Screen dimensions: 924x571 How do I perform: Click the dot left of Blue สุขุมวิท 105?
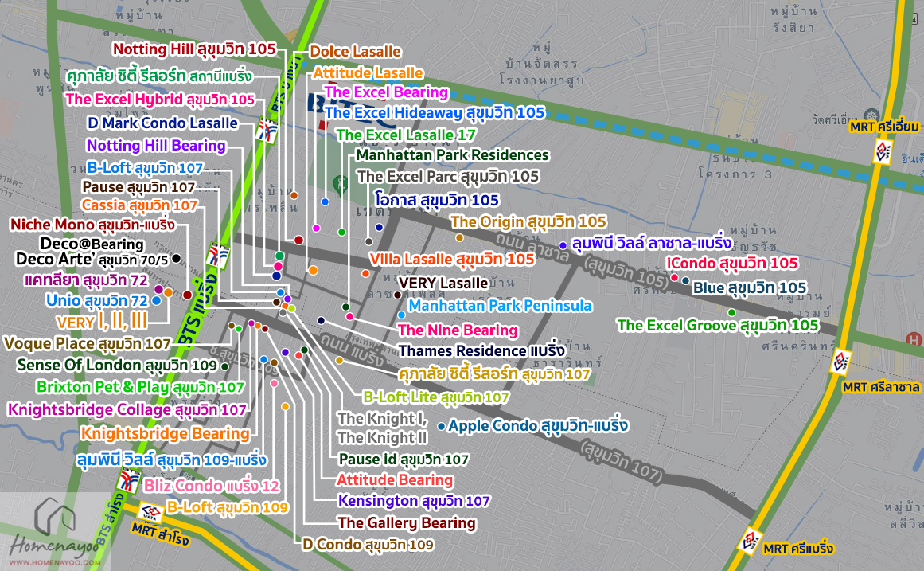pos(685,281)
